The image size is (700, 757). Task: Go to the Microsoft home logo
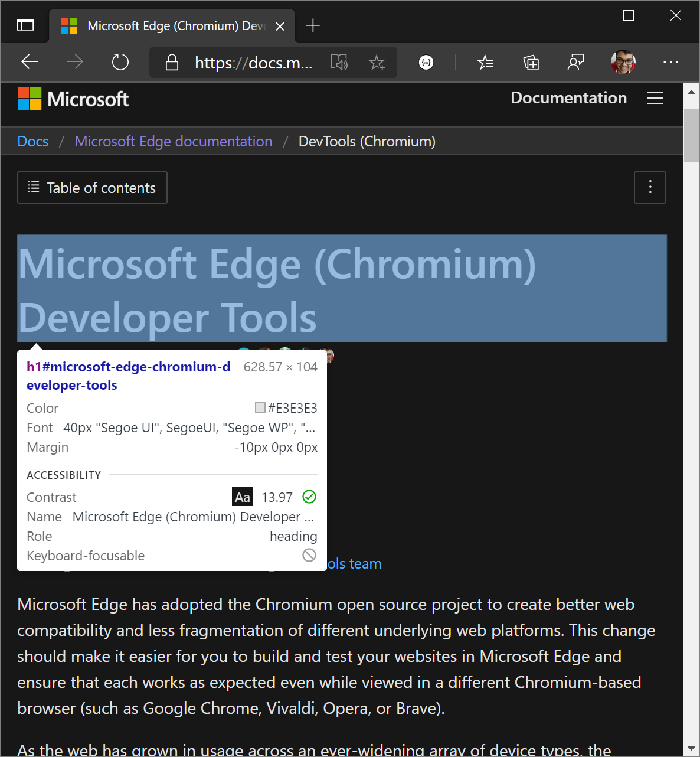pos(73,99)
